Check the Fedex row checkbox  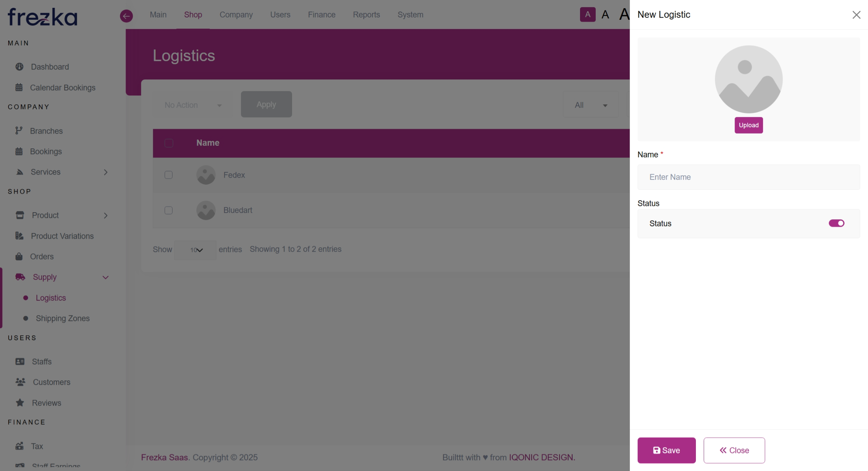pyautogui.click(x=168, y=175)
